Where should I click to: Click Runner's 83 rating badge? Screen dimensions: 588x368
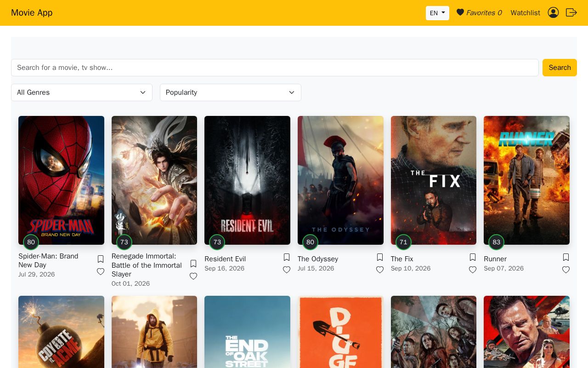pos(496,242)
